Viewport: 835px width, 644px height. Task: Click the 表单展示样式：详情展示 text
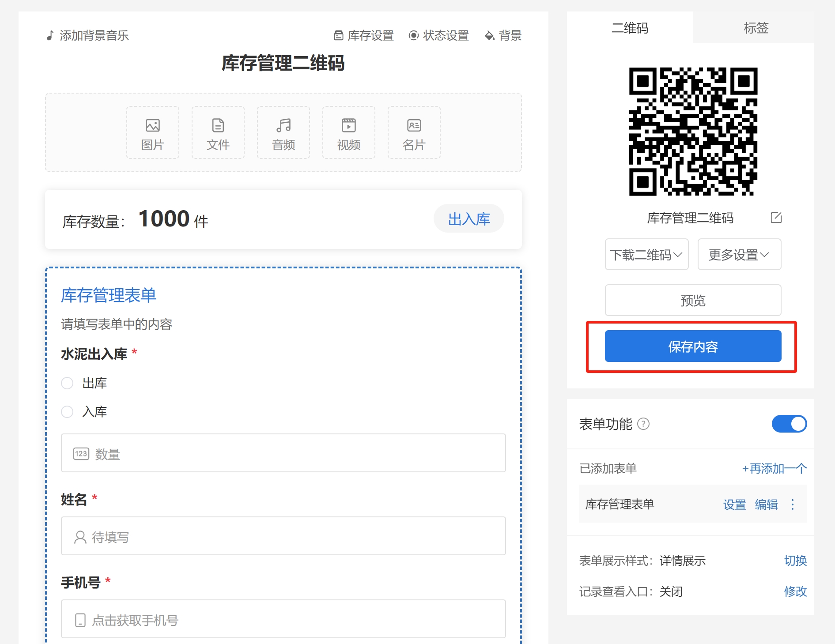(x=642, y=561)
